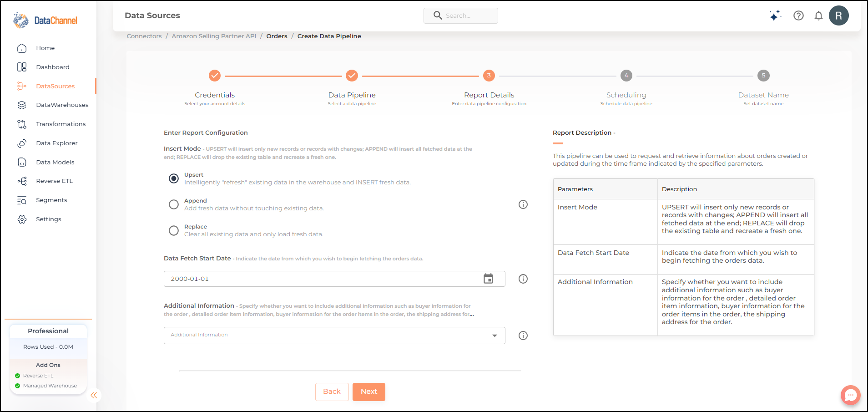The width and height of the screenshot is (868, 412).
Task: Click the Credentials step checkmark
Action: click(x=215, y=76)
